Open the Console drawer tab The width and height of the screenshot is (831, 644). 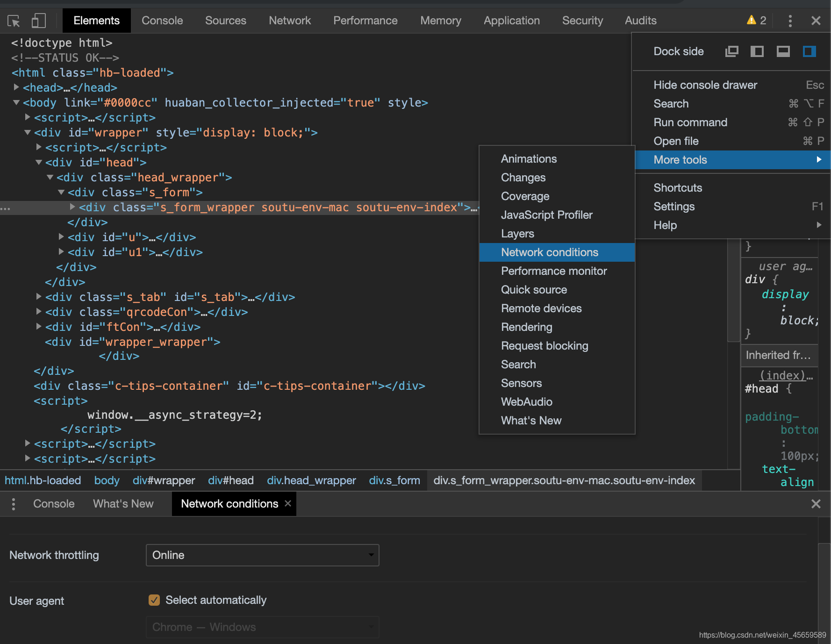[54, 504]
